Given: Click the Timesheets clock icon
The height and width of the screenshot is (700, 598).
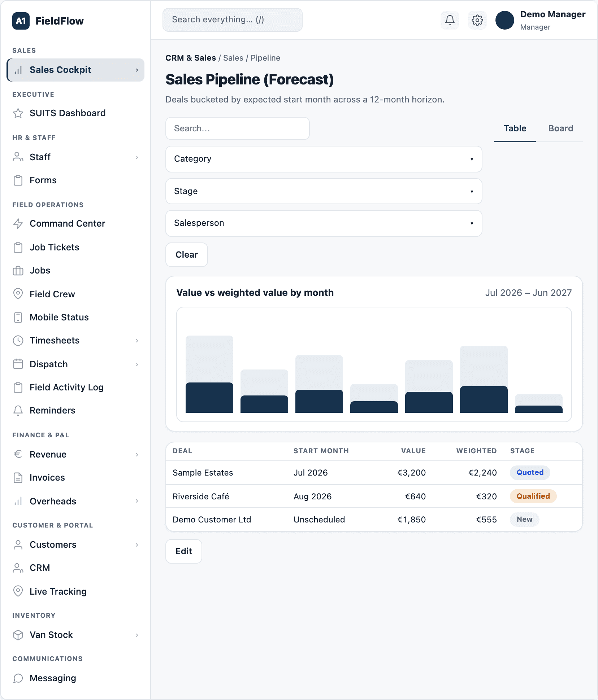Looking at the screenshot, I should [18, 341].
